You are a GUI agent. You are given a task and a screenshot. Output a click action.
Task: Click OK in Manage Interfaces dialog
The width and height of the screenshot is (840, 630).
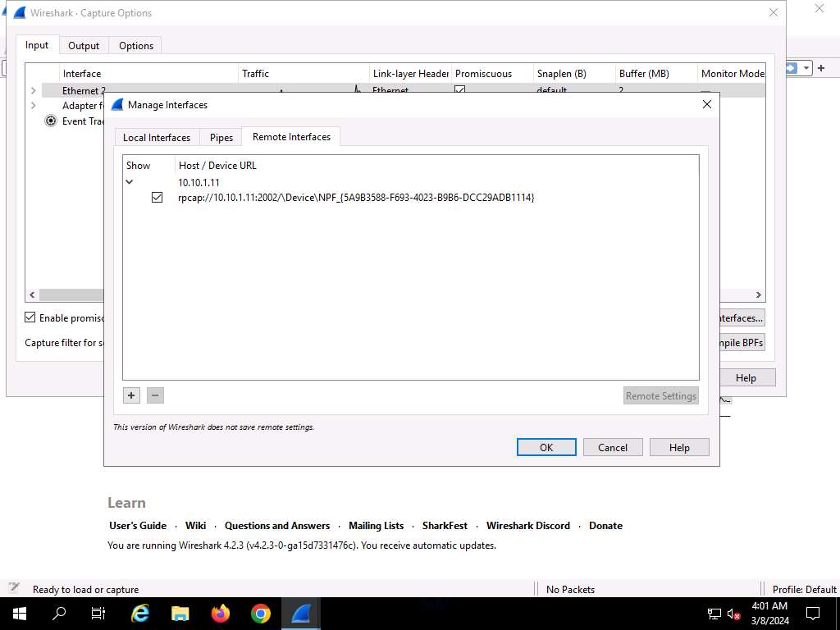point(546,447)
